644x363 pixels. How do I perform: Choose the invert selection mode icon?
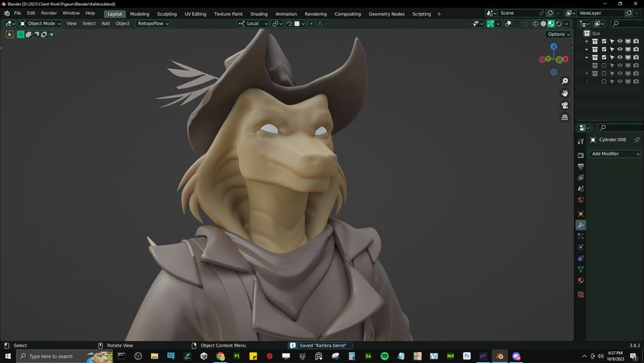click(x=44, y=35)
